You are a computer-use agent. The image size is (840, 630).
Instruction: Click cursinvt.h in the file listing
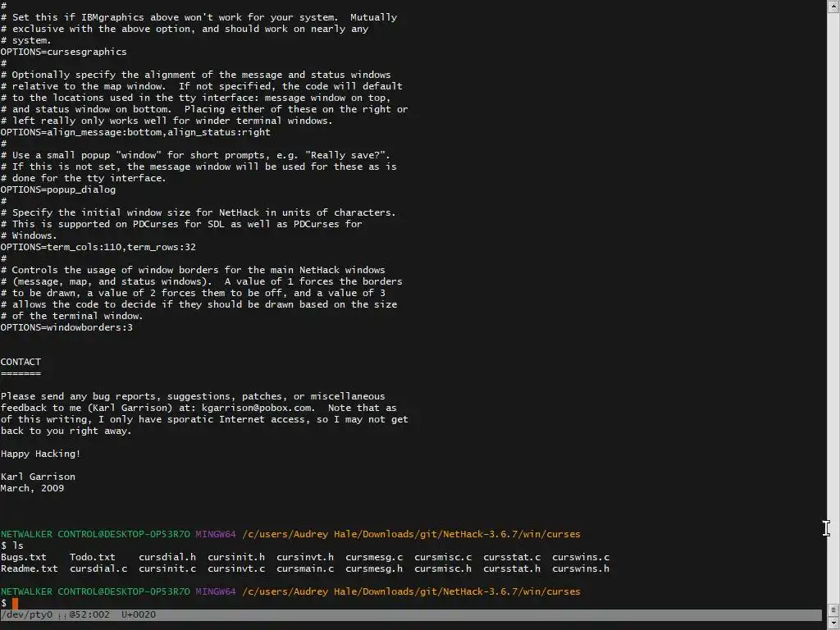305,557
